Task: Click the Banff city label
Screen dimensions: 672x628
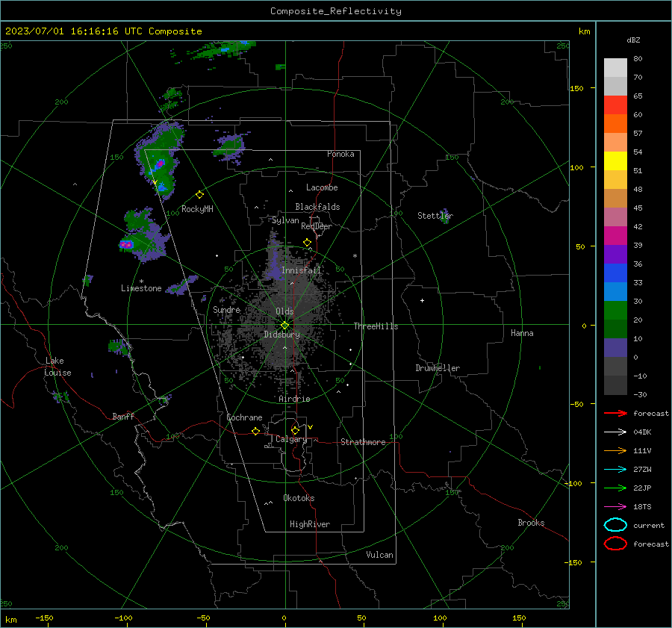Action: pos(123,416)
